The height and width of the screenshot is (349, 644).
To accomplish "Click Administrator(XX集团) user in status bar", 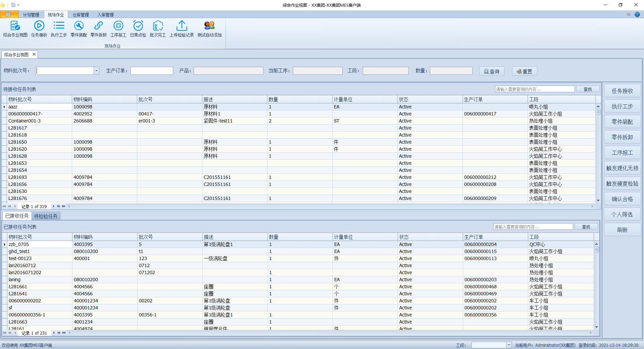I will pos(555,345).
